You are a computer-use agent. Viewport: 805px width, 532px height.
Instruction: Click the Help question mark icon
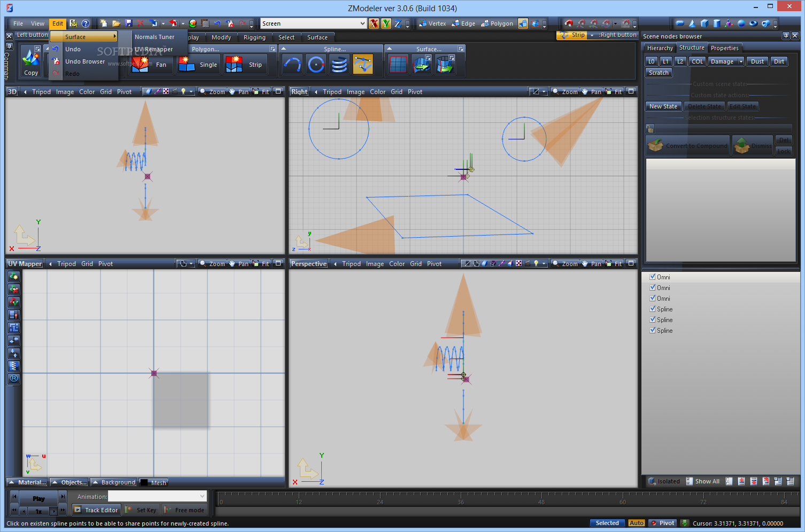85,24
